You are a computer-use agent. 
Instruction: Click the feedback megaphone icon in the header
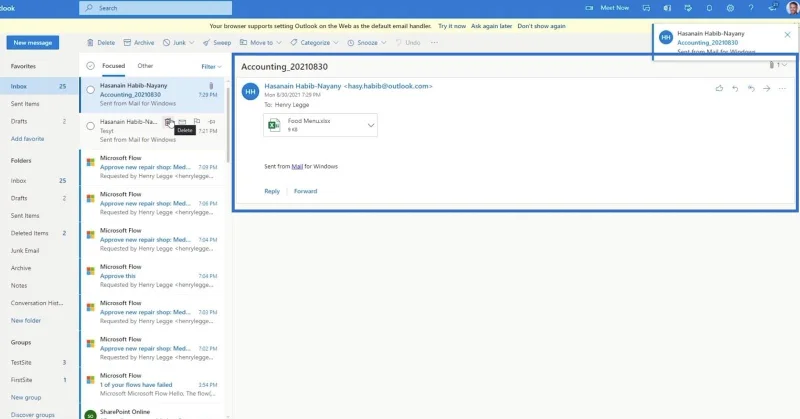[772, 7]
